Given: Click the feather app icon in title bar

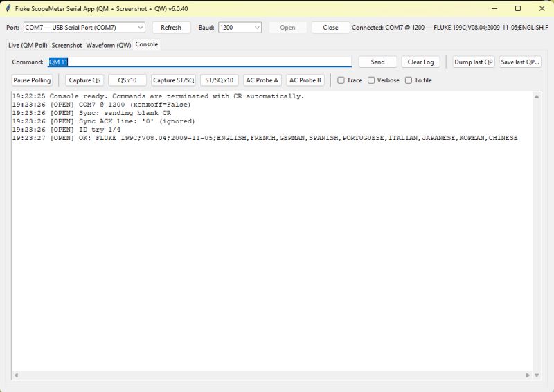Looking at the screenshot, I should click(x=8, y=8).
